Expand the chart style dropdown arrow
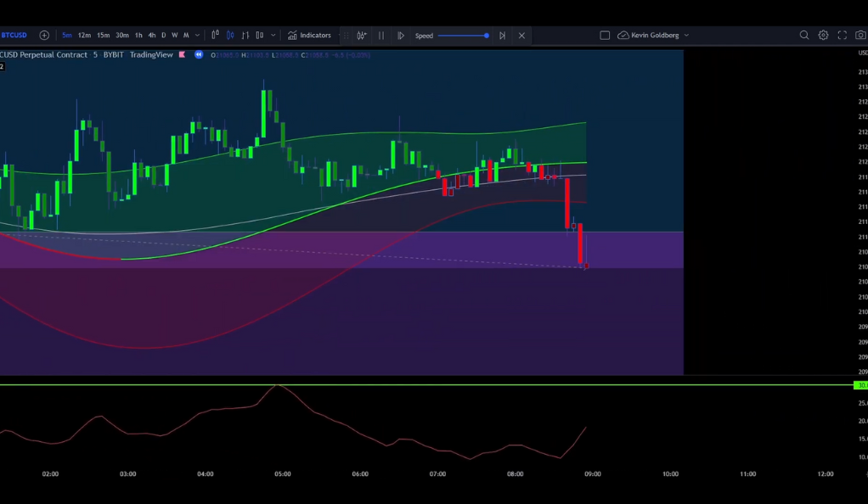 pos(273,36)
